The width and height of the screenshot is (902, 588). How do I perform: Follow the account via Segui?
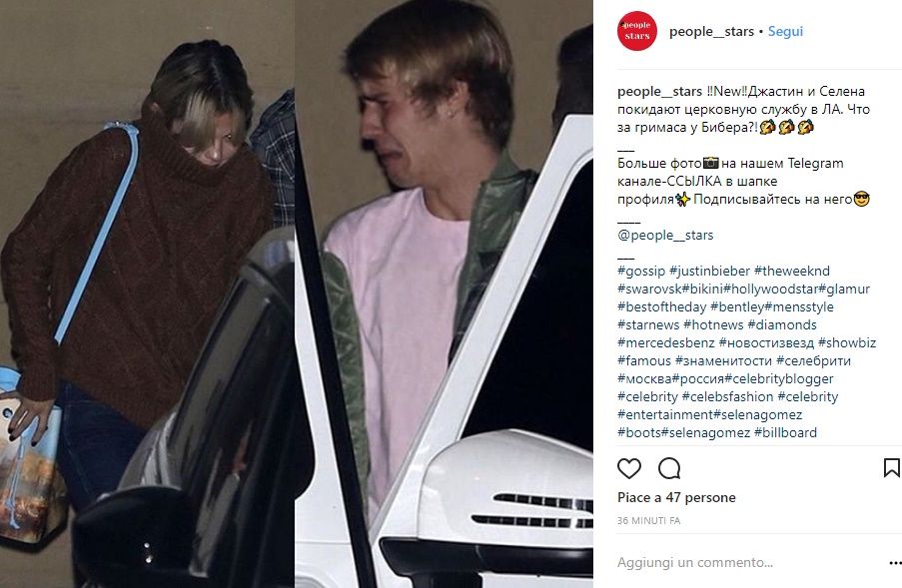pyautogui.click(x=785, y=32)
